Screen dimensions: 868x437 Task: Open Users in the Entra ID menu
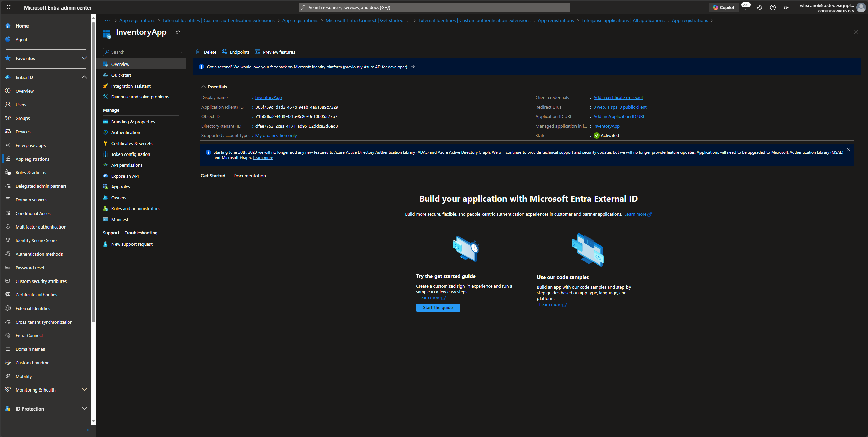coord(21,105)
